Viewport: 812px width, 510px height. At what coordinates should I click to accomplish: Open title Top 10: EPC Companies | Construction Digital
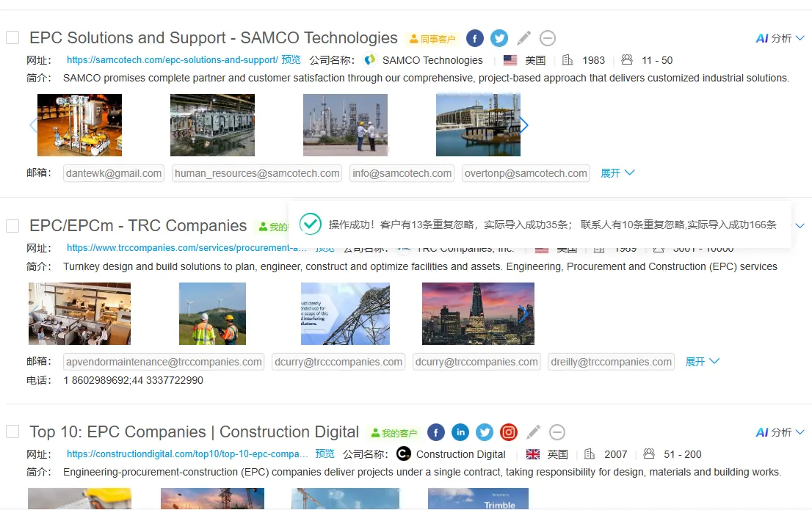coord(195,431)
